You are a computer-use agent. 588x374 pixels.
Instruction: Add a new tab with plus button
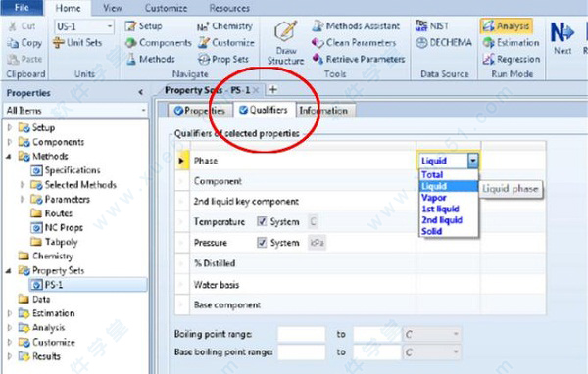click(x=273, y=89)
